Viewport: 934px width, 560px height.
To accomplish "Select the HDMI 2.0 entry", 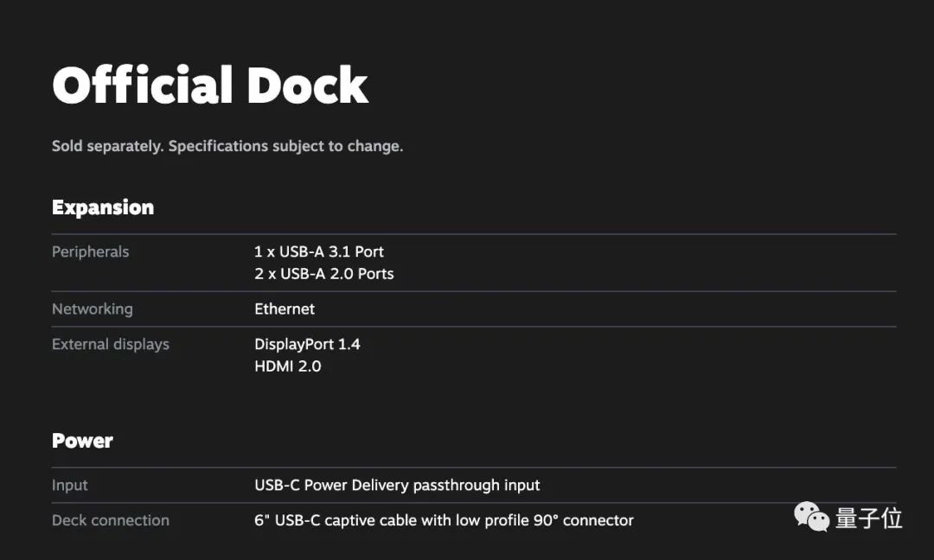I will (x=288, y=366).
